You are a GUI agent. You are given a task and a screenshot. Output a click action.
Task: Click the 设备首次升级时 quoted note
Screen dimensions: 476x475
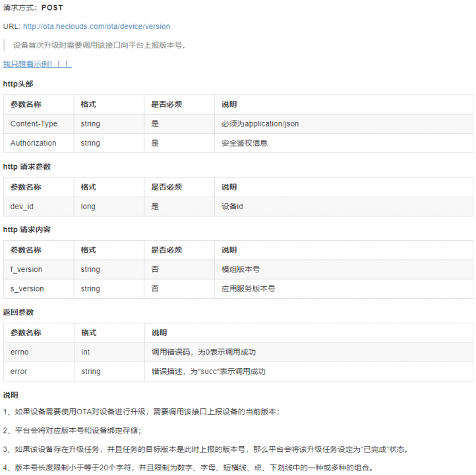[100, 46]
